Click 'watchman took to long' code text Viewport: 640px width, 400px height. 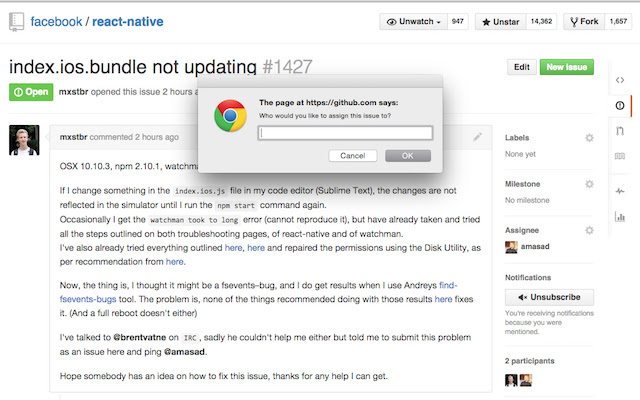point(194,220)
